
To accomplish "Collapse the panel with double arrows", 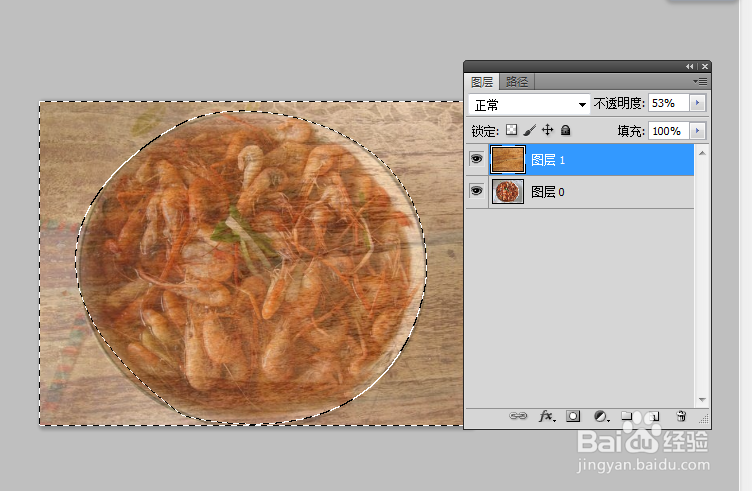I will pyautogui.click(x=689, y=66).
